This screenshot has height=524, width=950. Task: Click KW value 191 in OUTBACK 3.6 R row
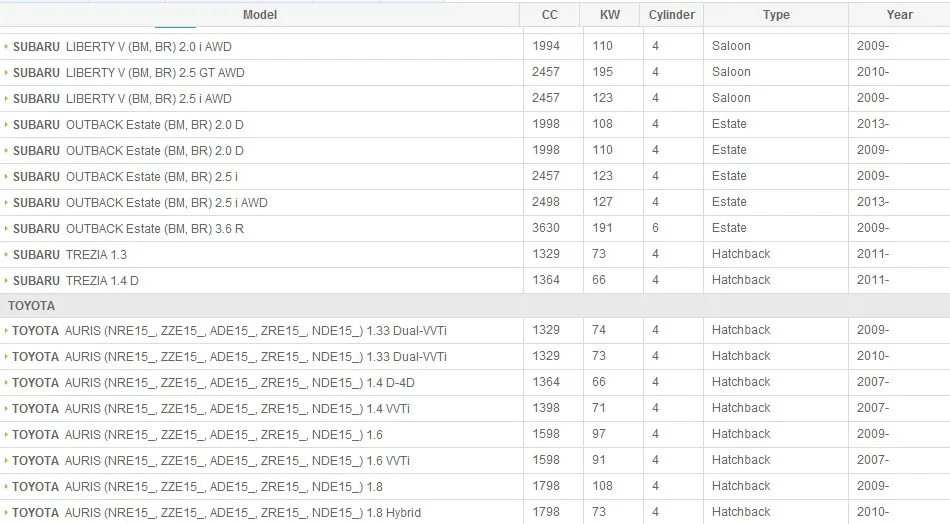602,228
